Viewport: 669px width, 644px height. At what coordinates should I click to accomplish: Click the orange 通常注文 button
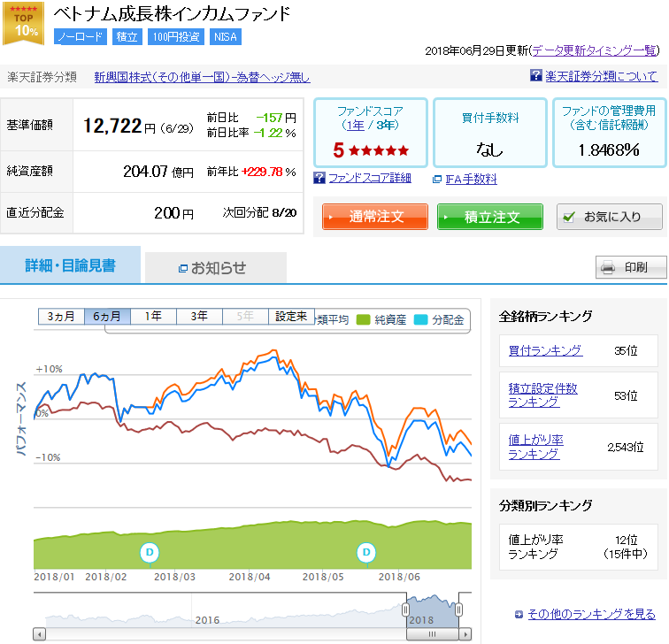pos(375,217)
